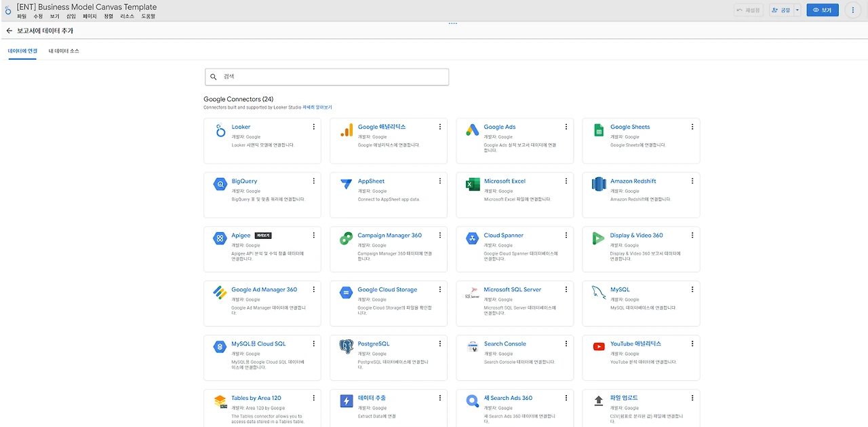Open three-dot menu on BigQuery card
The width and height of the screenshot is (868, 427).
(x=313, y=181)
